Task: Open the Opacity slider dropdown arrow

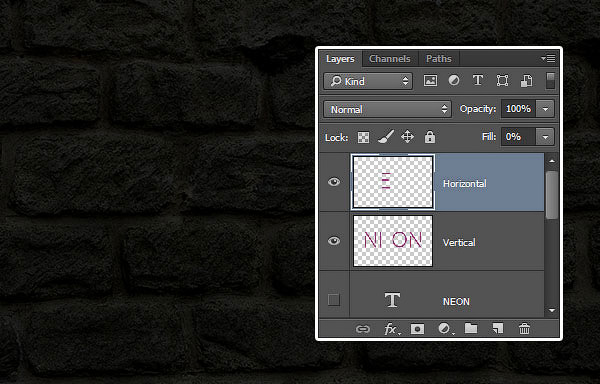Action: (x=545, y=109)
